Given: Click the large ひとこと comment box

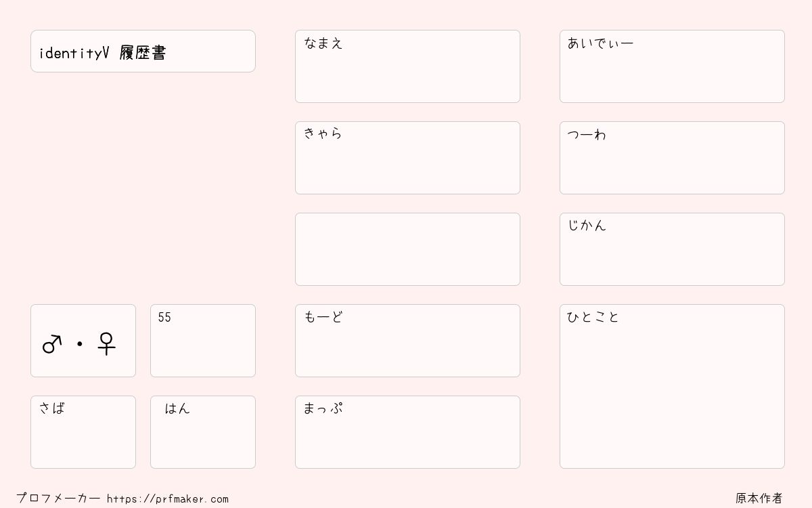Looking at the screenshot, I should point(672,386).
